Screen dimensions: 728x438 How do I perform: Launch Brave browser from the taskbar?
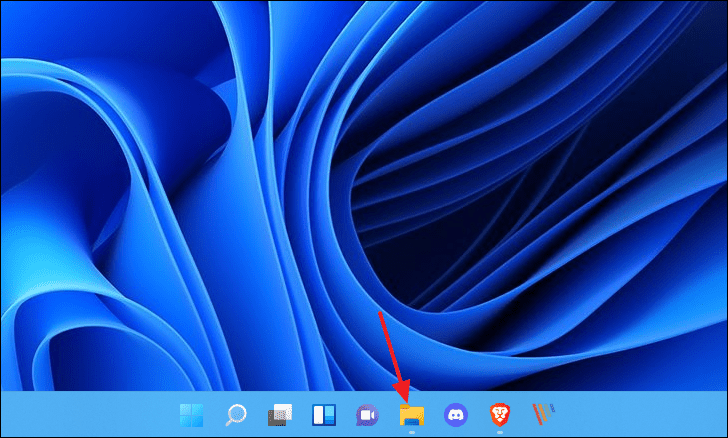point(500,415)
